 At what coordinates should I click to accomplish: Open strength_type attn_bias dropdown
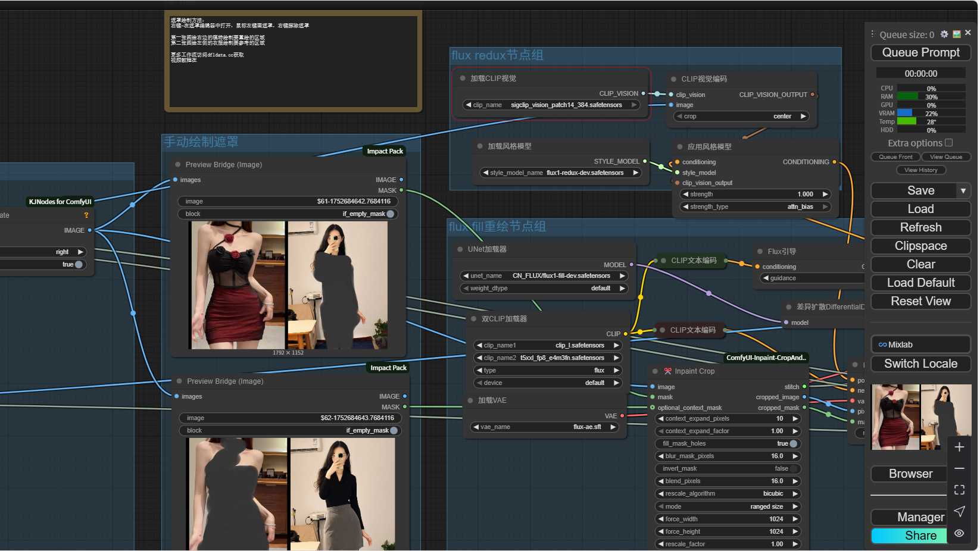click(755, 206)
